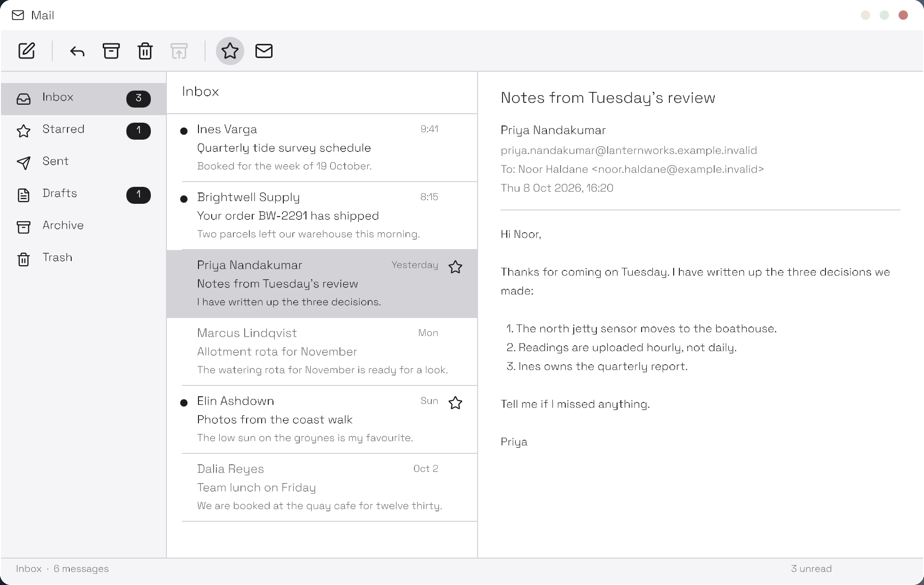
Task: Click the Inbox tray icon in the sidebar
Action: click(x=24, y=99)
